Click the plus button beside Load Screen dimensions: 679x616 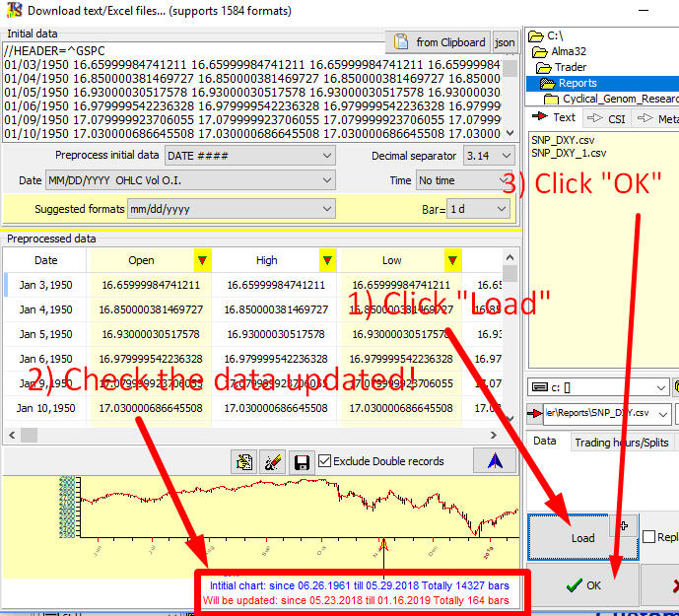click(x=624, y=524)
